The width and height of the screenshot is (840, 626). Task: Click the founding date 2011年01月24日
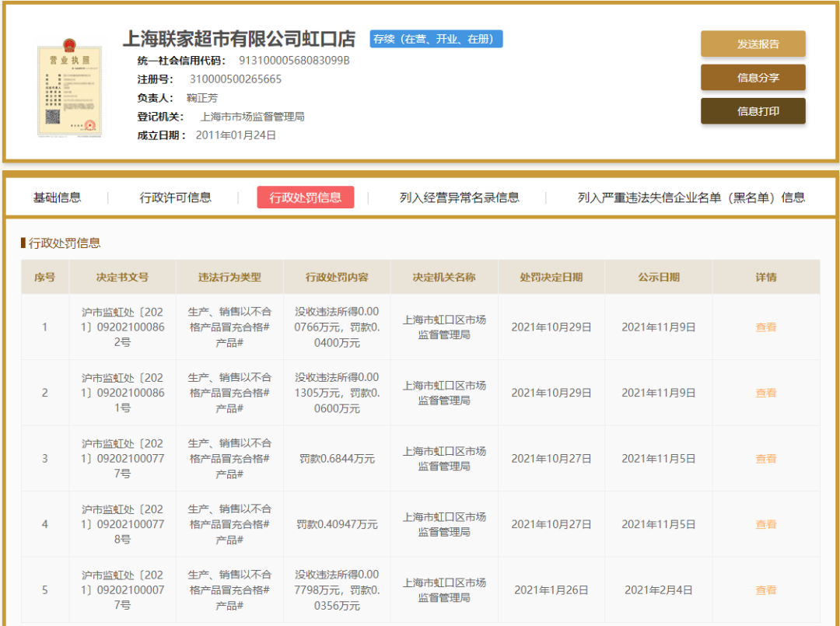click(x=236, y=135)
